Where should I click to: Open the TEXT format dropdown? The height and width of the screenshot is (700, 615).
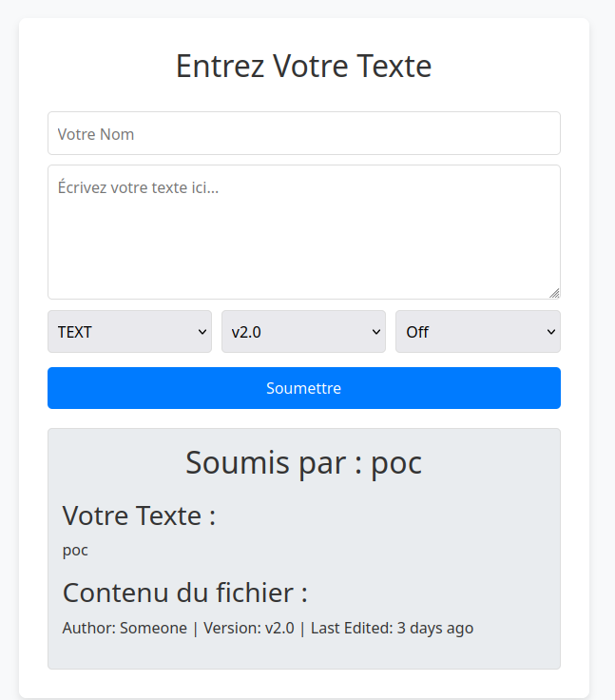coord(130,332)
